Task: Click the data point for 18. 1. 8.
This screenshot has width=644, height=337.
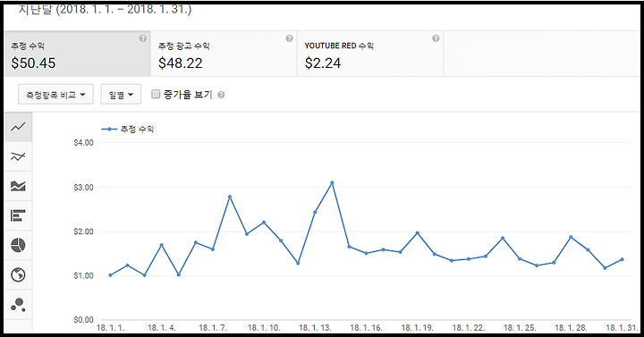Action: click(x=230, y=197)
